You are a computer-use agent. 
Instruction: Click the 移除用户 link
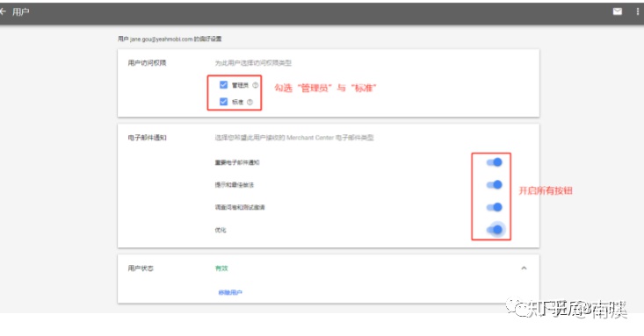point(230,292)
